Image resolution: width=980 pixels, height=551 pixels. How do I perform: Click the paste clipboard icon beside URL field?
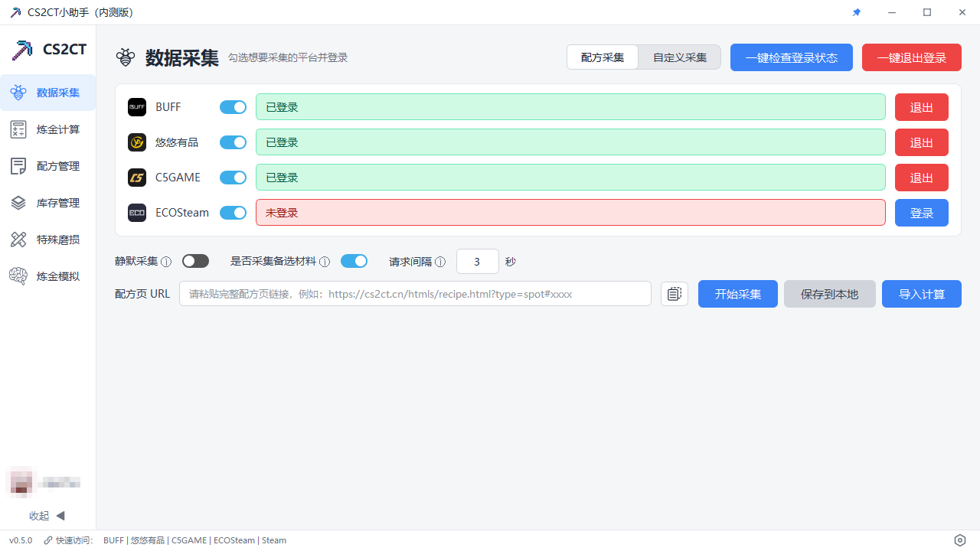pos(675,294)
